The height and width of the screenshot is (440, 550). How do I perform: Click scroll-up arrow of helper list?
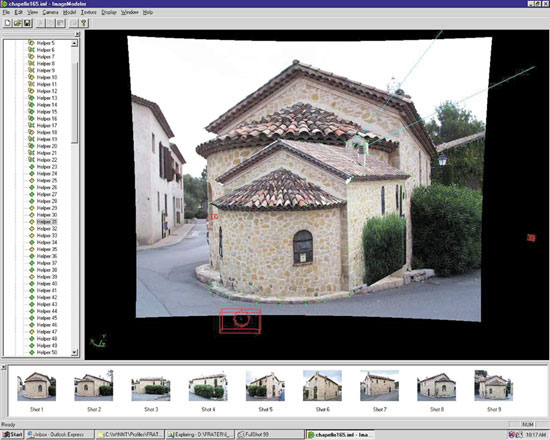click(x=74, y=44)
